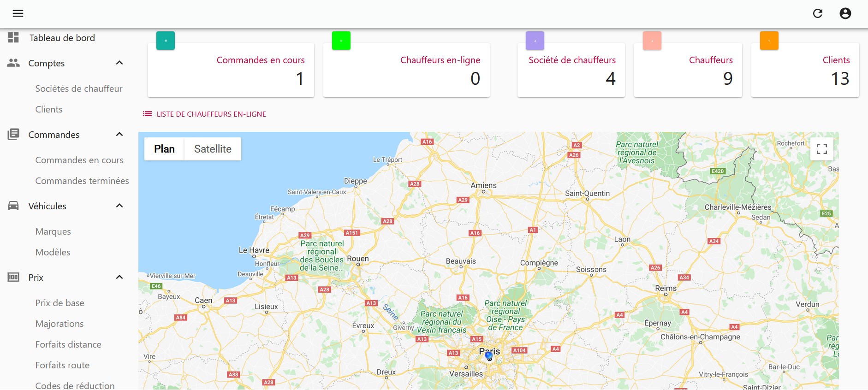868x390 pixels.
Task: Open Commandes terminées page
Action: (x=82, y=181)
